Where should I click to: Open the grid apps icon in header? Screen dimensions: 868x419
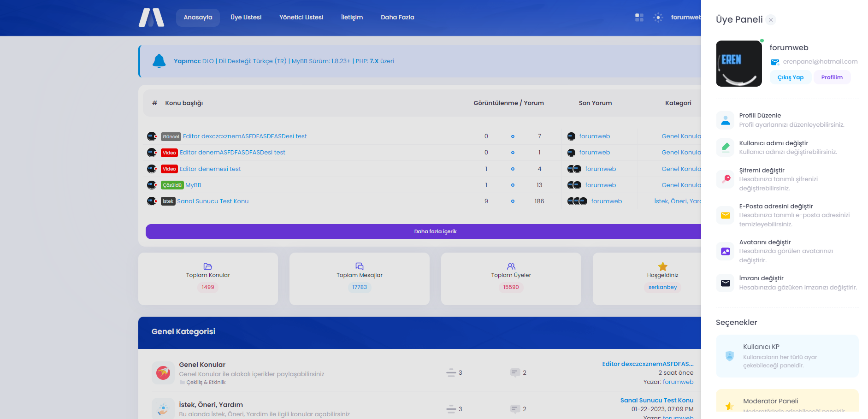tap(639, 18)
